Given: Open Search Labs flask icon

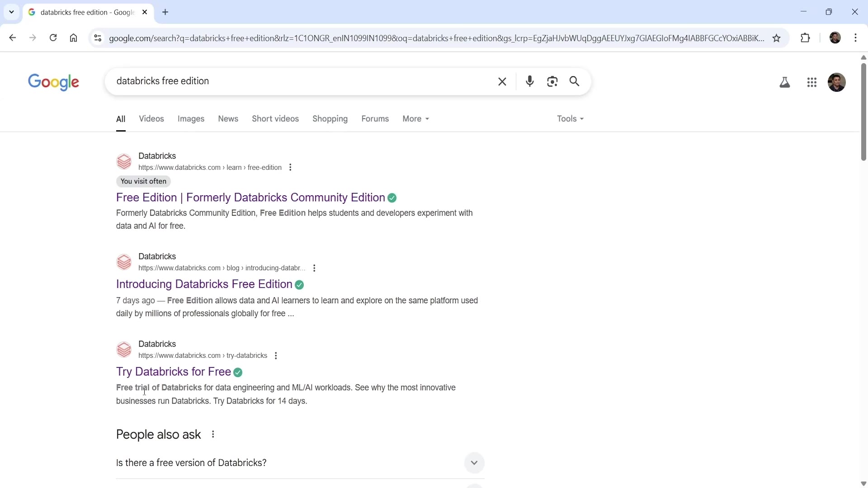Looking at the screenshot, I should tap(785, 83).
